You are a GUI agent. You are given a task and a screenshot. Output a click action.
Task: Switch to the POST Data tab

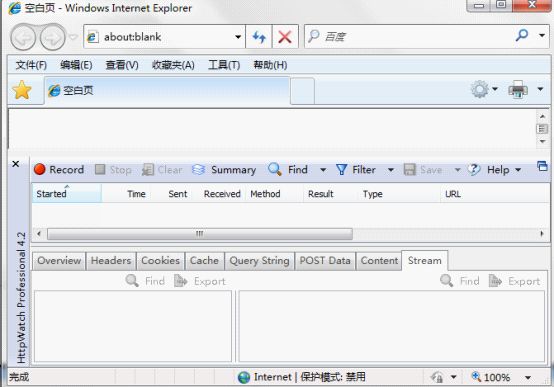pyautogui.click(x=325, y=261)
